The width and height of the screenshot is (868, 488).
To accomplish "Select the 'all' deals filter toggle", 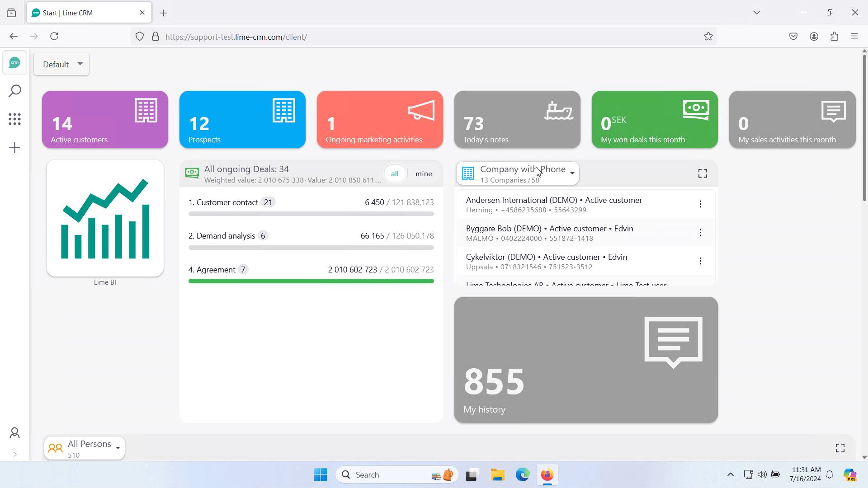I will [395, 174].
